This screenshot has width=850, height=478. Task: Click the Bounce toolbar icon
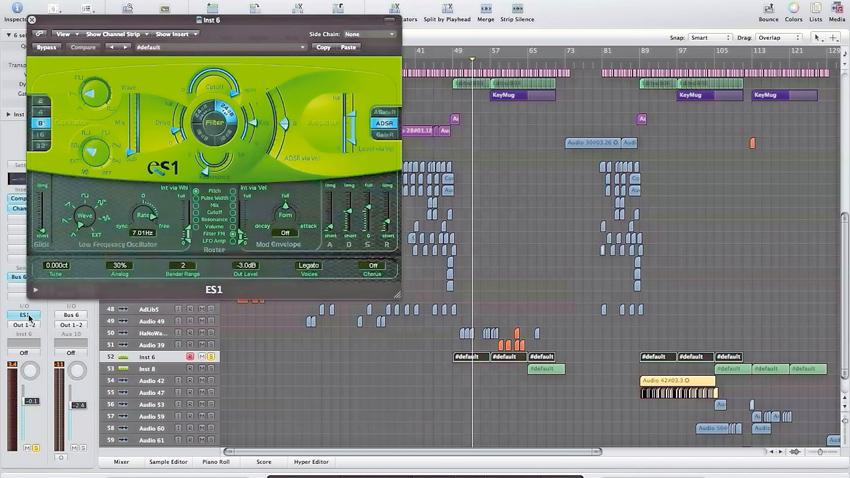768,8
